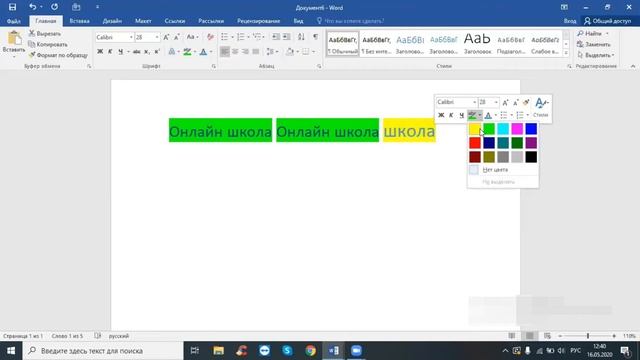Screen dimensions: 640x360
Task: Toggle bold Ж in the ribbon
Action: point(100,51)
